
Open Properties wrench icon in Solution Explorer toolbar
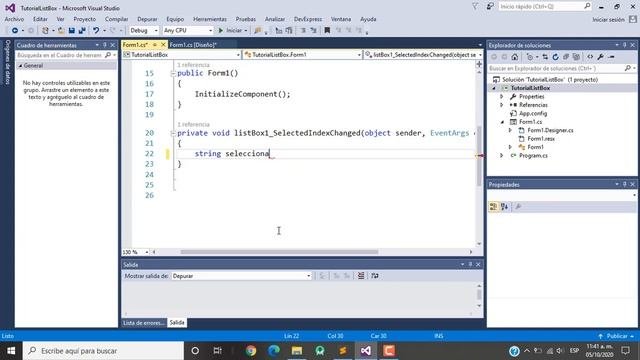(601, 57)
